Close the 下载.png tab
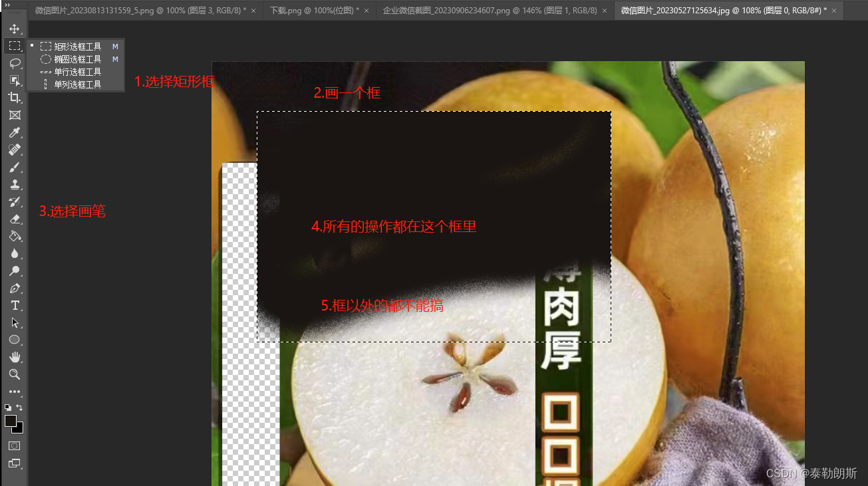Screen dimensions: 868x486 coord(366,11)
